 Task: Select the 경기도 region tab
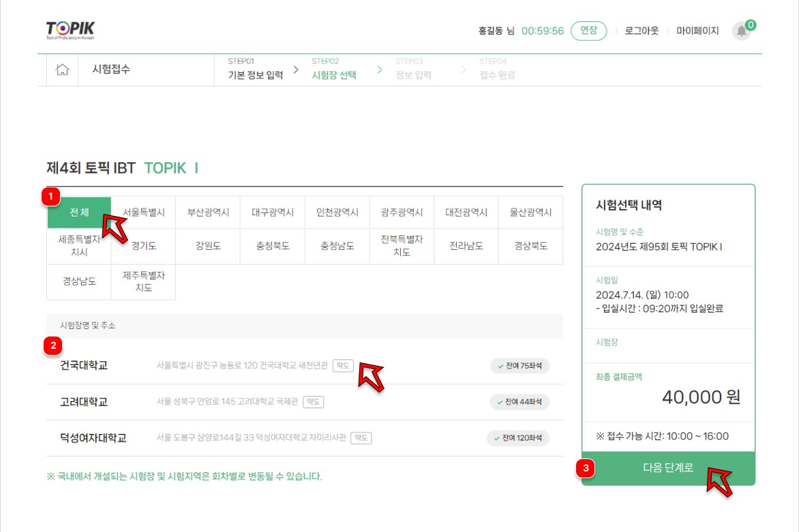144,246
